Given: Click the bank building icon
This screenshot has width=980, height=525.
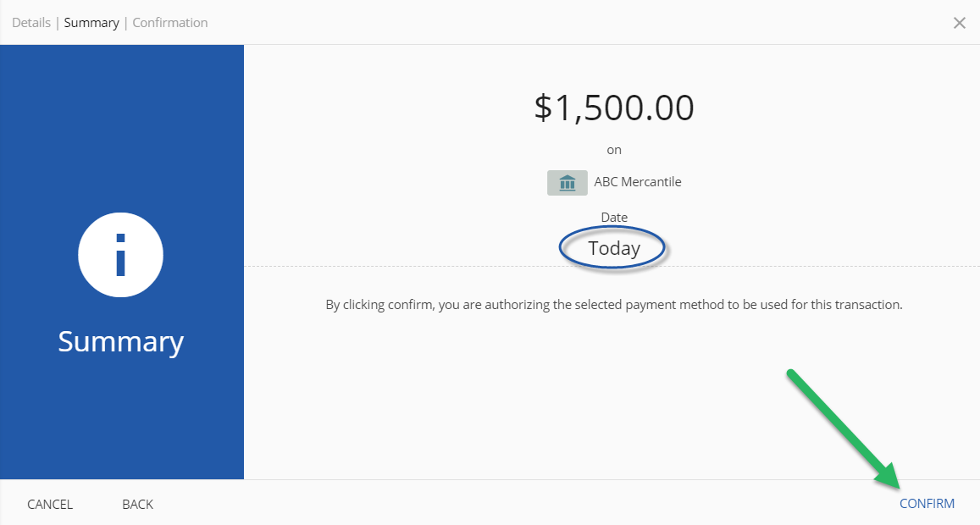Looking at the screenshot, I should (x=568, y=182).
